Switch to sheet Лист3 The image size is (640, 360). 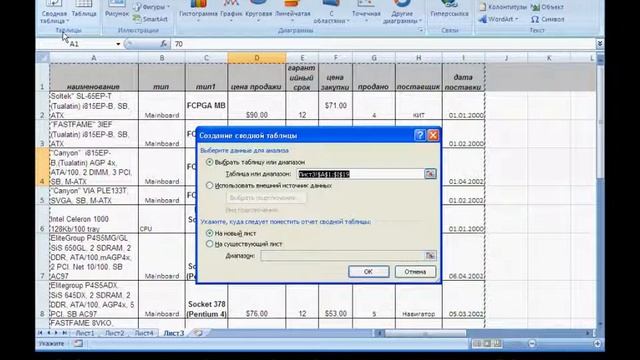coord(174,333)
